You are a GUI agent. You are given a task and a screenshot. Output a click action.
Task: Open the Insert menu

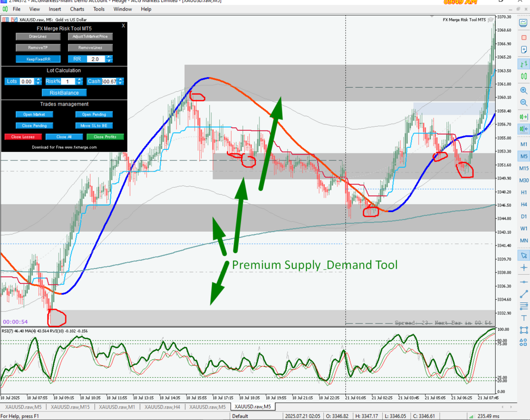point(55,9)
